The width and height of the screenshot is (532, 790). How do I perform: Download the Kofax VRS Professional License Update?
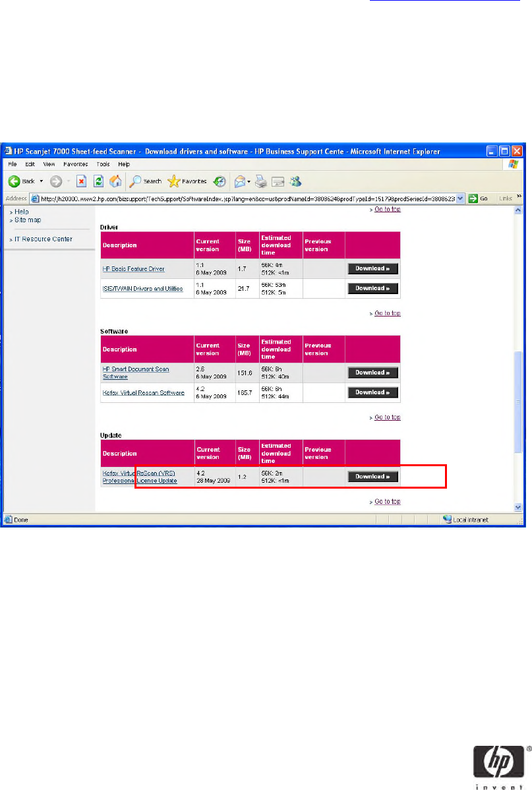[373, 477]
